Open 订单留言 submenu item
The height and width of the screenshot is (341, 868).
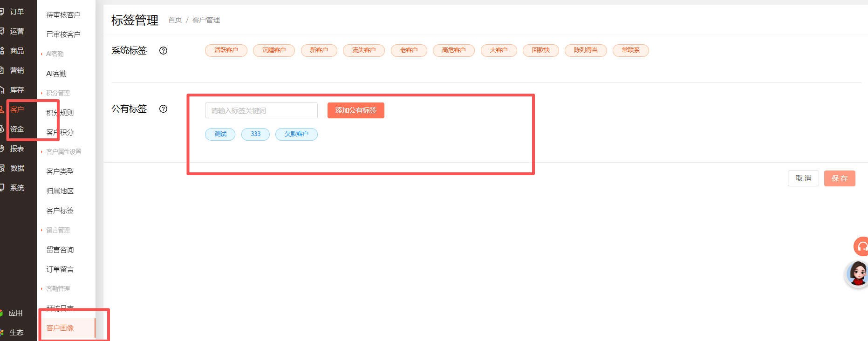point(60,269)
